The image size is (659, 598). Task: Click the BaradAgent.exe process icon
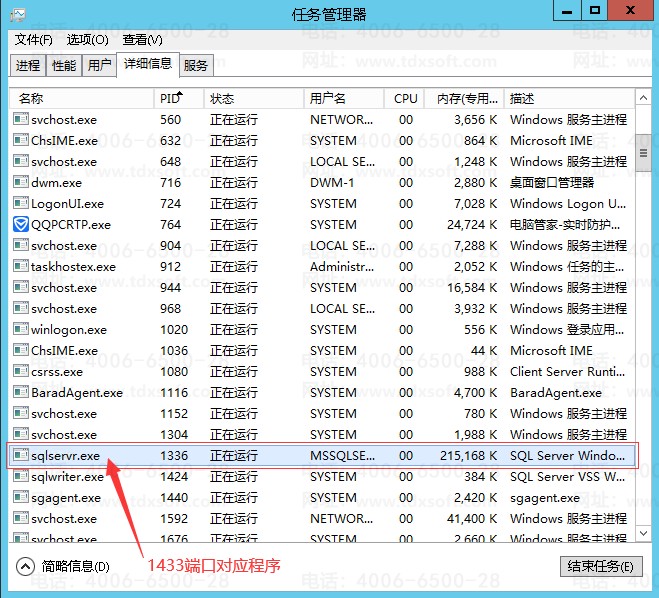(x=21, y=393)
